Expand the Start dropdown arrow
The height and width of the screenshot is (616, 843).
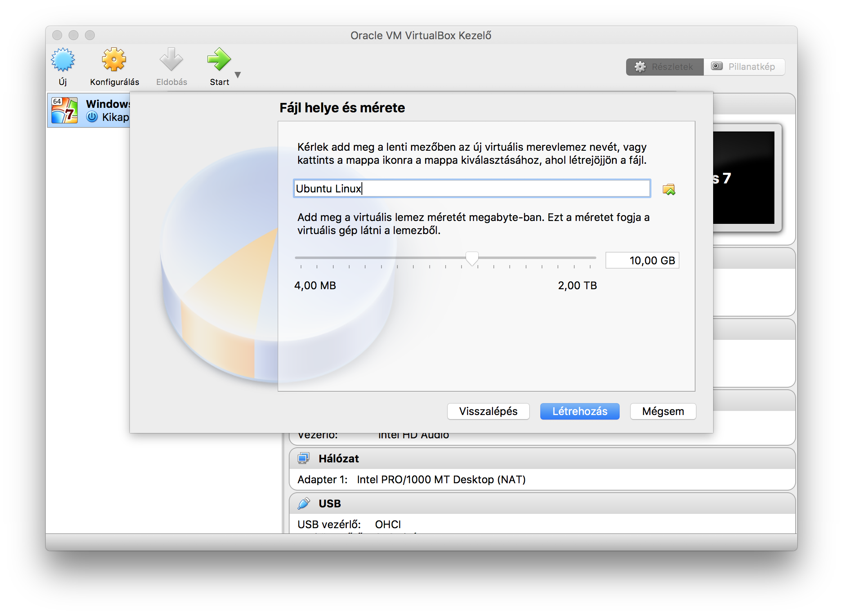(x=238, y=75)
